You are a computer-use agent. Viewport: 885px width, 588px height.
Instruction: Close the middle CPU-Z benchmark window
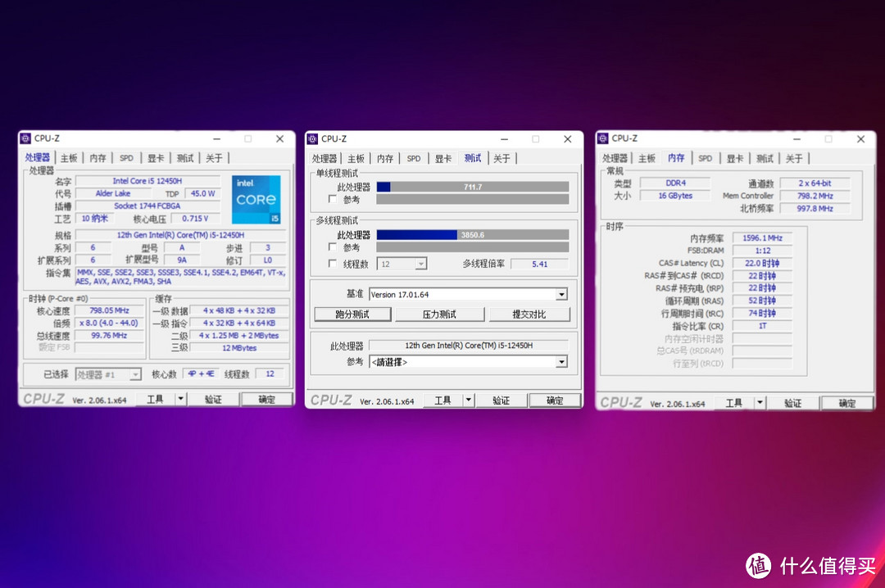click(x=567, y=139)
